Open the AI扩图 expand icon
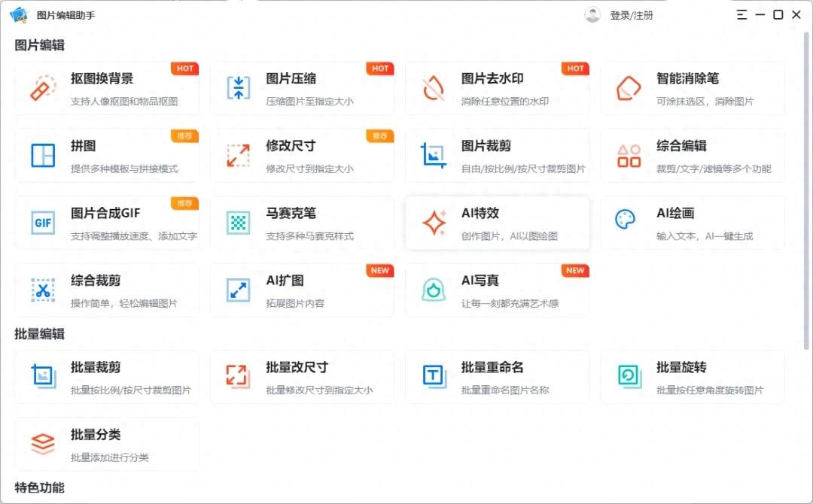 [239, 290]
